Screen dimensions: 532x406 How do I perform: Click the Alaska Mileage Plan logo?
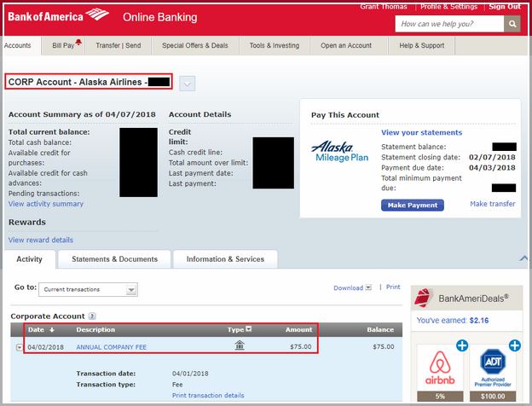[x=339, y=152]
